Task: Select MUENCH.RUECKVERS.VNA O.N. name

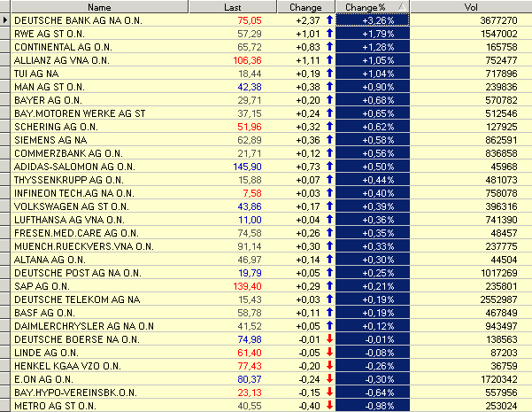Action: (x=84, y=246)
